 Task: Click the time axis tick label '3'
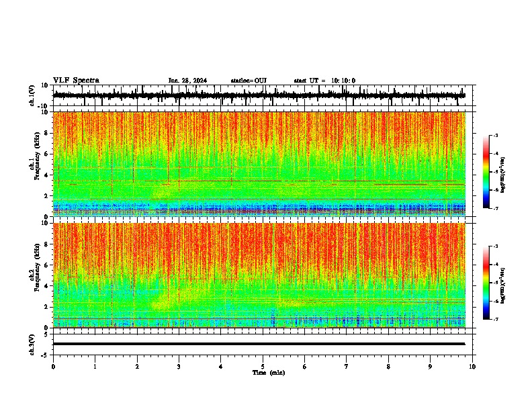coord(179,367)
